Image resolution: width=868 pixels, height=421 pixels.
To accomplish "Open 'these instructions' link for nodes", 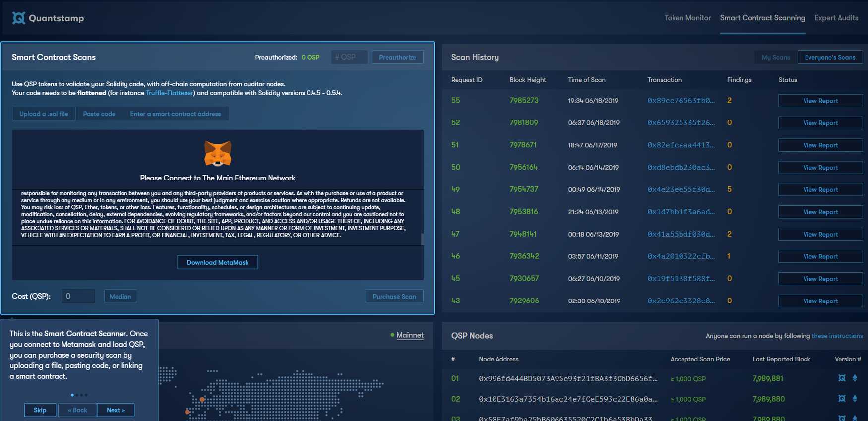I will [x=837, y=336].
